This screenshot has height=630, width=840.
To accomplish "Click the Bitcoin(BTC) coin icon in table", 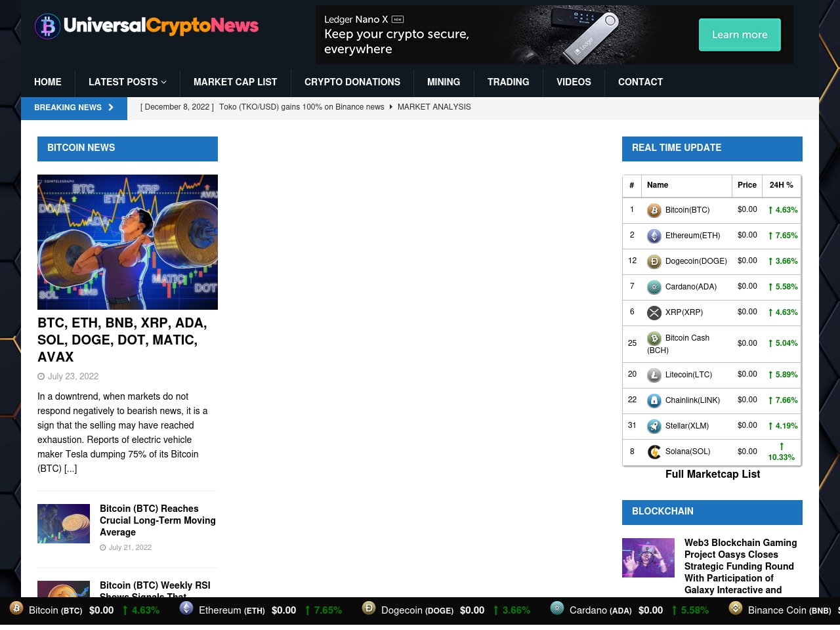I will [654, 211].
